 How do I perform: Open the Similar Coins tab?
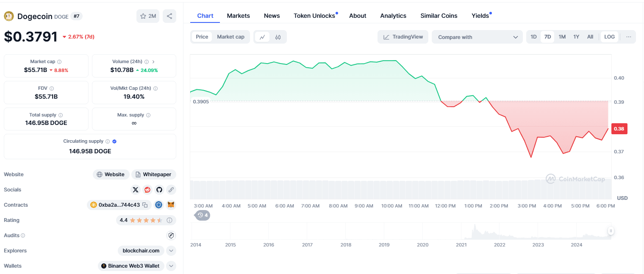(x=439, y=16)
